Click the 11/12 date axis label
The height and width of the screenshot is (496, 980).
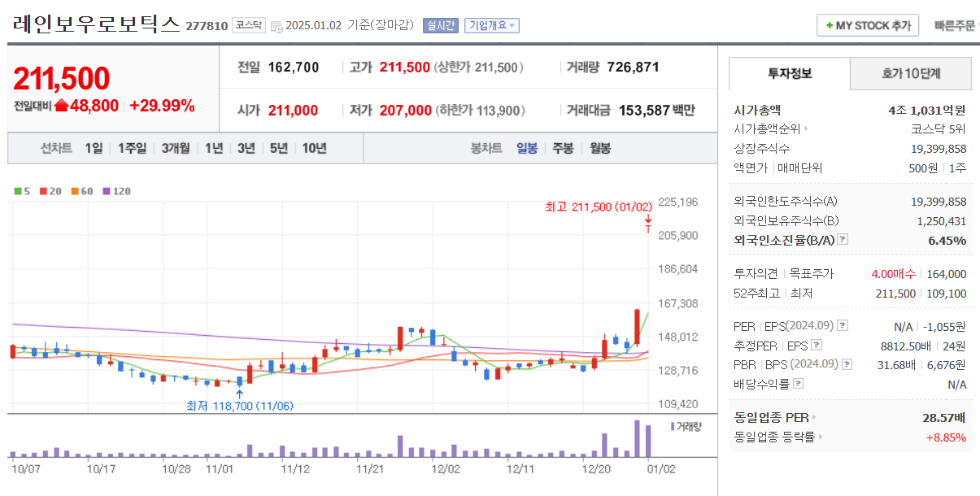click(x=295, y=468)
